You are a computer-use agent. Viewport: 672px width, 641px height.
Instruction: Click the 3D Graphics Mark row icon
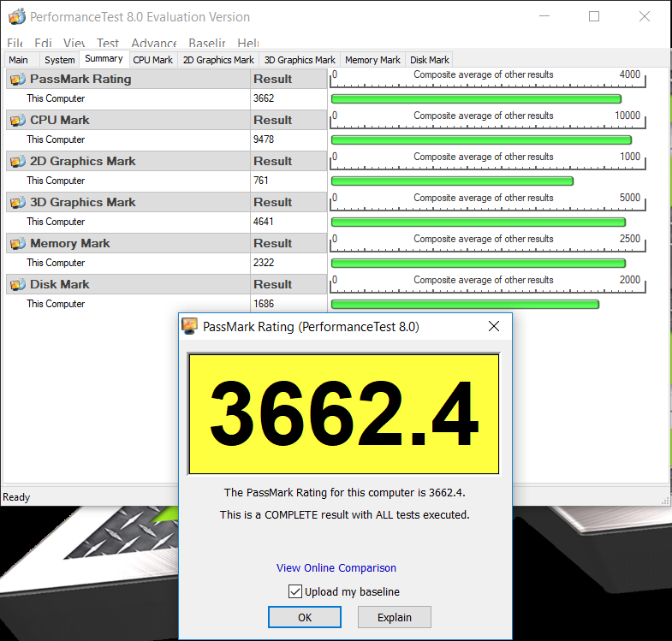coord(18,202)
